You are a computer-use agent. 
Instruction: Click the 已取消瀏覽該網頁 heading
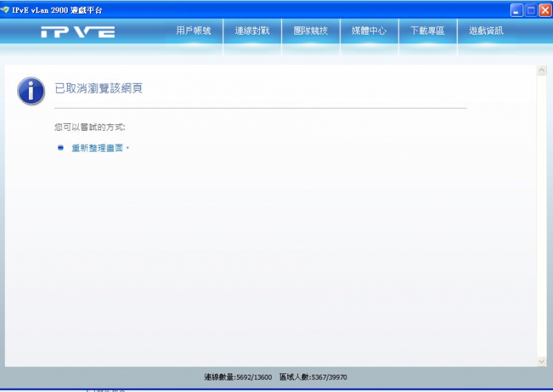(x=99, y=88)
